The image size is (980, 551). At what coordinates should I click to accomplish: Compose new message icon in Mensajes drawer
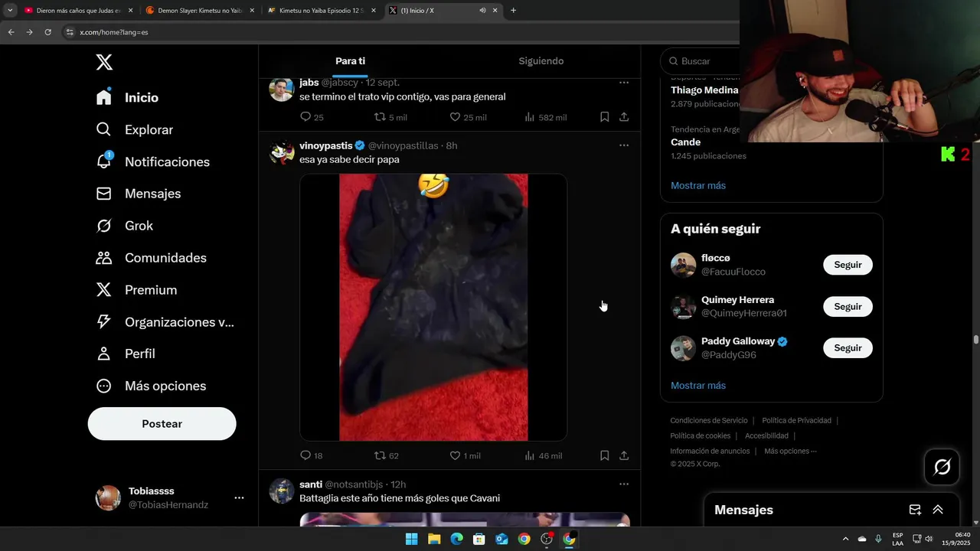(x=915, y=510)
